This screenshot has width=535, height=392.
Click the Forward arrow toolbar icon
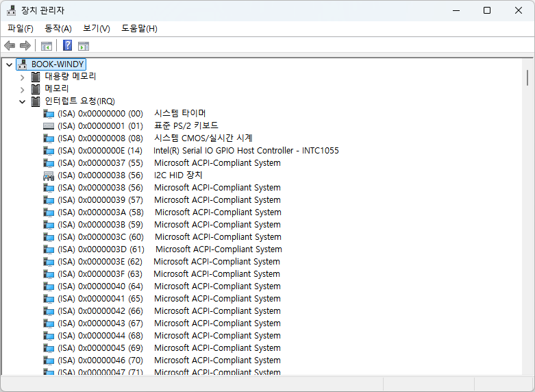click(x=25, y=46)
